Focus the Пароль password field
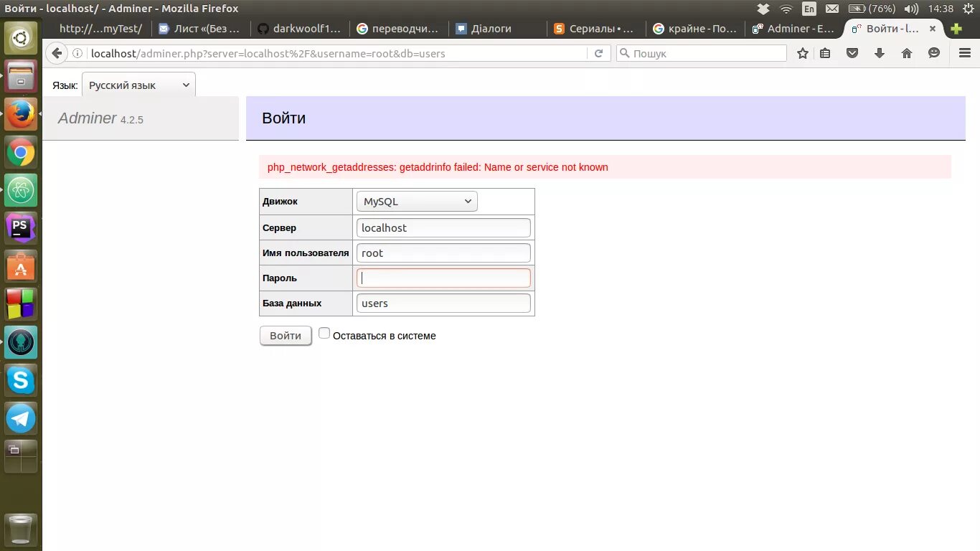This screenshot has width=980, height=551. pos(443,278)
